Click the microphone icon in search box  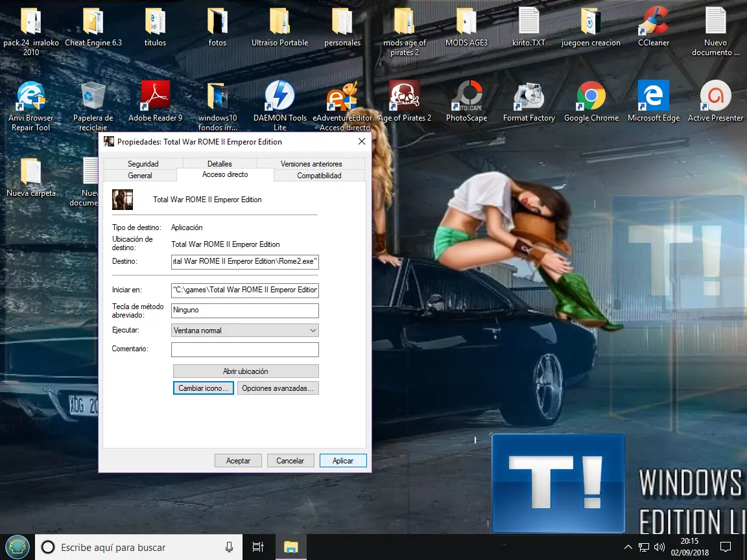[x=229, y=547]
